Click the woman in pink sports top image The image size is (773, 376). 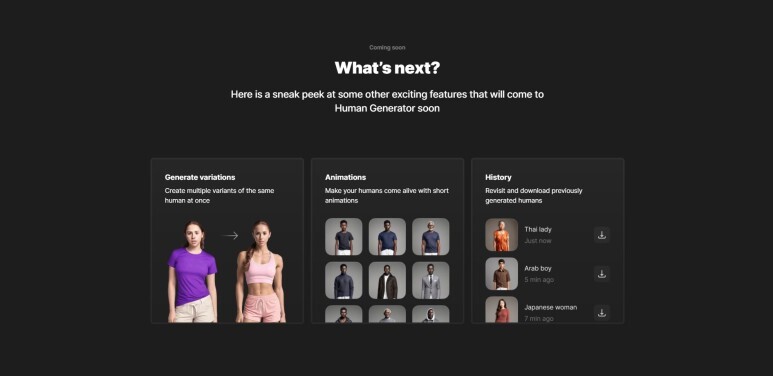pos(261,272)
